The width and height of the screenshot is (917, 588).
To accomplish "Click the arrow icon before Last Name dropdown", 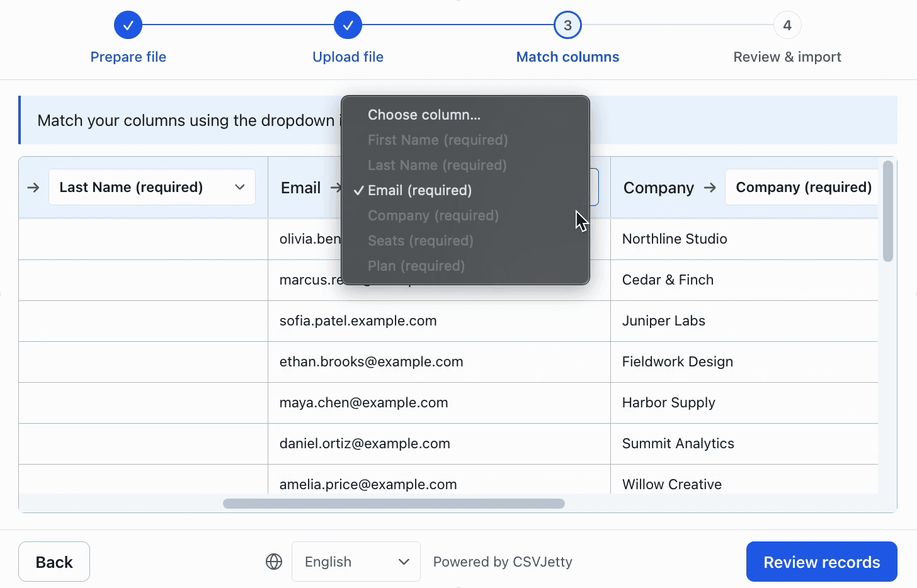I will point(33,188).
